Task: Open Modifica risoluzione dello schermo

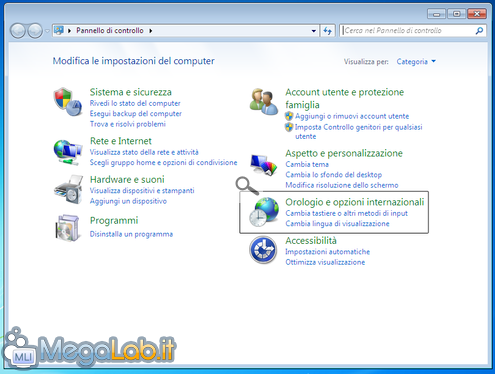Action: coord(342,185)
